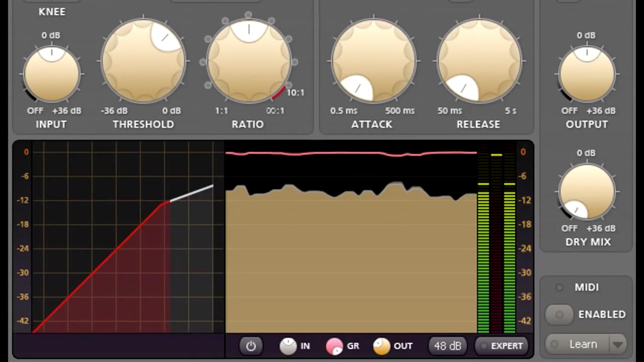Click the power bypass icon in the bottom bar
This screenshot has height=362, width=644.
tap(251, 345)
